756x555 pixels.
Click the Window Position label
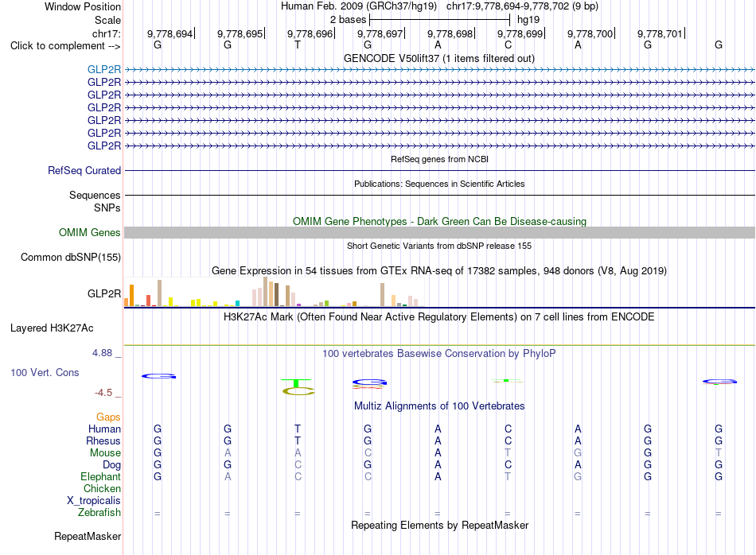click(x=83, y=6)
